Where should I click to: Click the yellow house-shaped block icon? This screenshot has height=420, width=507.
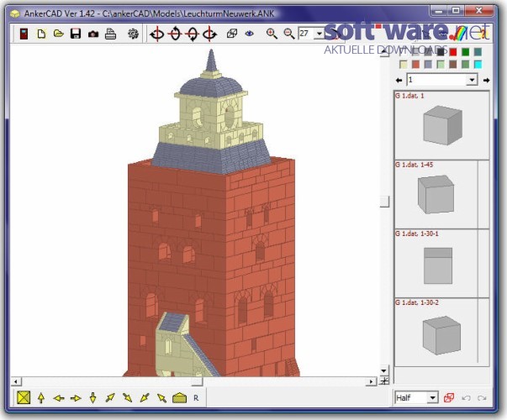click(x=179, y=398)
